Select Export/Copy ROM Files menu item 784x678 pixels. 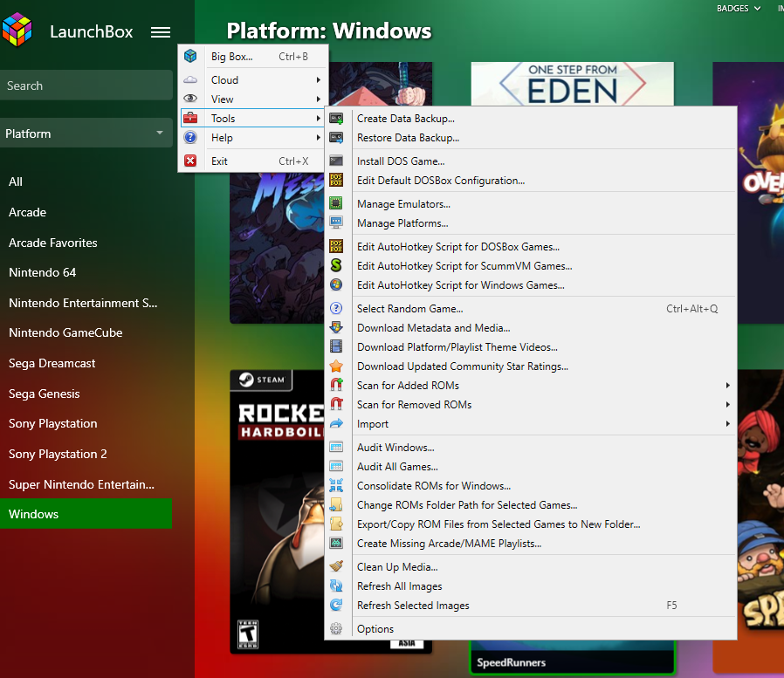click(531, 524)
